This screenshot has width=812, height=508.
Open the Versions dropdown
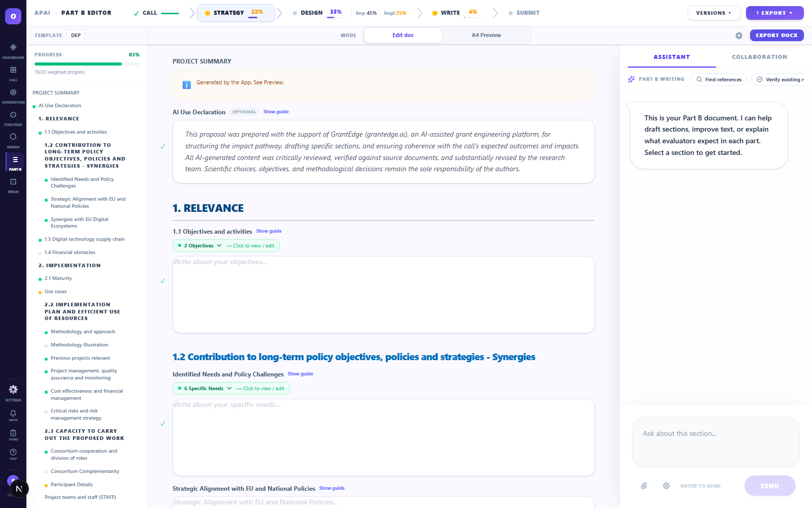tap(714, 13)
